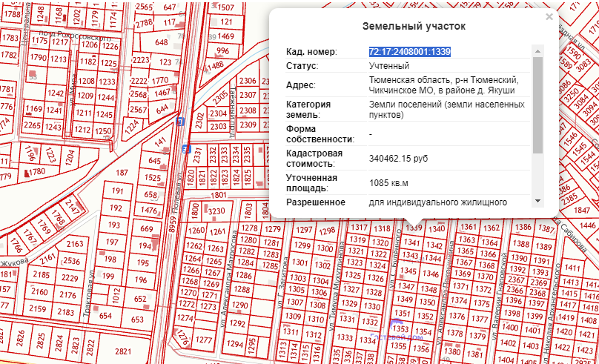Select parcel 2302 on the map
Screen dimensions: 599x364
tap(199, 120)
